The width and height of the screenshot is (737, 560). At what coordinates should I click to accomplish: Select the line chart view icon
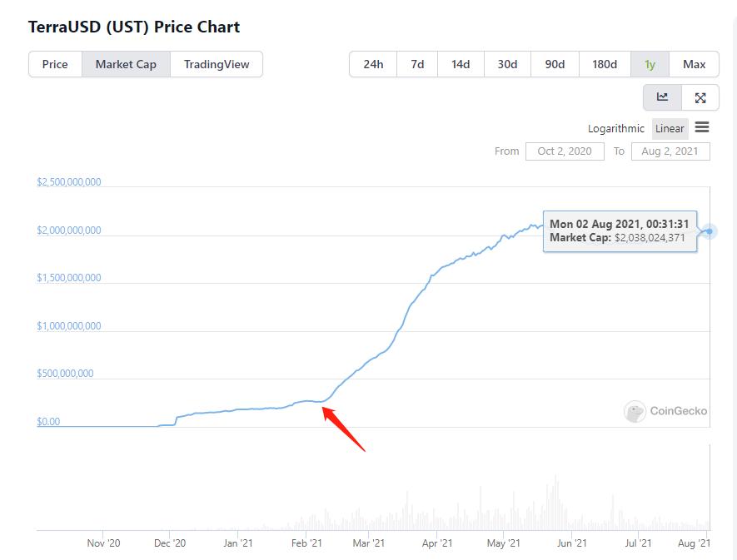[x=662, y=97]
